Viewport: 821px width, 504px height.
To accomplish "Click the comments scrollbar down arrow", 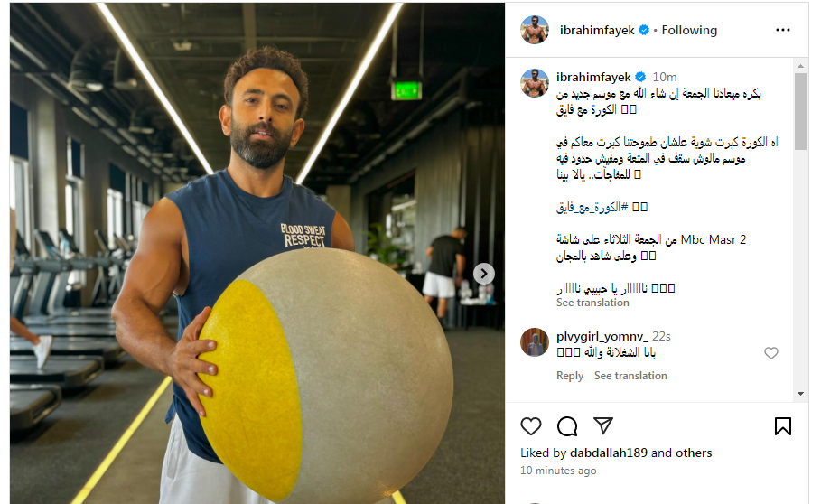I will click(800, 394).
